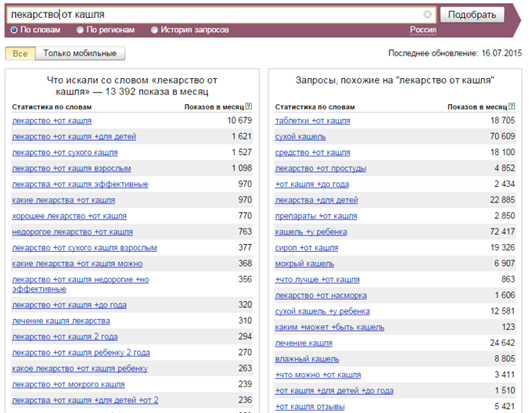
Task: Open link 'хорошее лекарство +от кашля'
Action: pyautogui.click(x=69, y=216)
